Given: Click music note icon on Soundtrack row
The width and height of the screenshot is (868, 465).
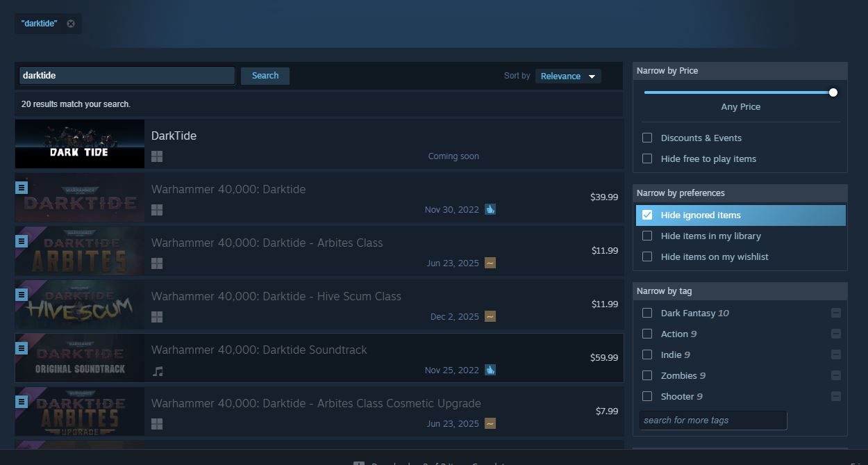Looking at the screenshot, I should coord(158,371).
